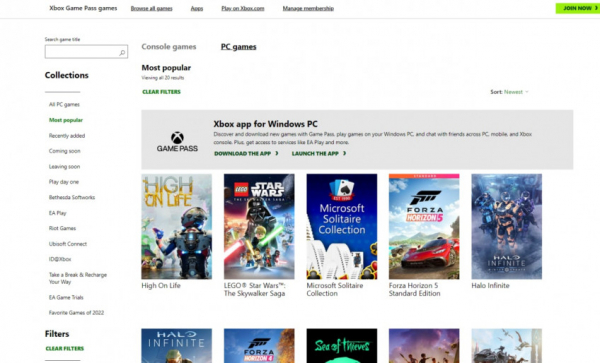Click Microsoft Solitaire Collection title text

335,290
